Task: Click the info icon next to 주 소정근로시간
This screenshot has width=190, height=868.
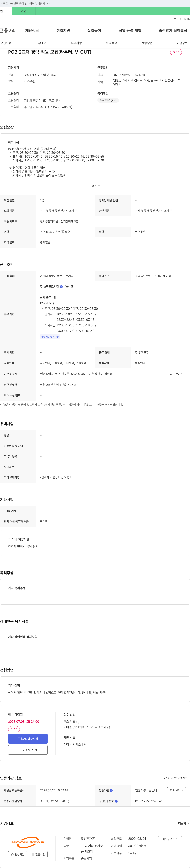Action: (61, 286)
